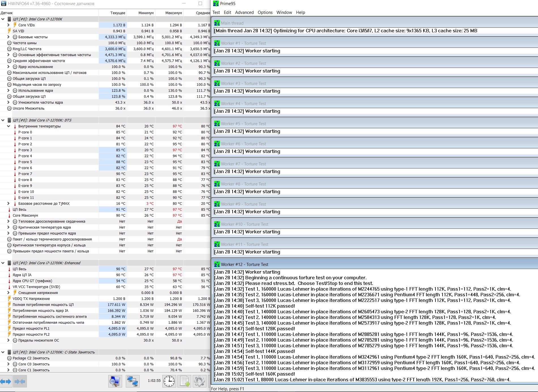
Task: Click the Worker #1 window icon
Action: coord(217,43)
